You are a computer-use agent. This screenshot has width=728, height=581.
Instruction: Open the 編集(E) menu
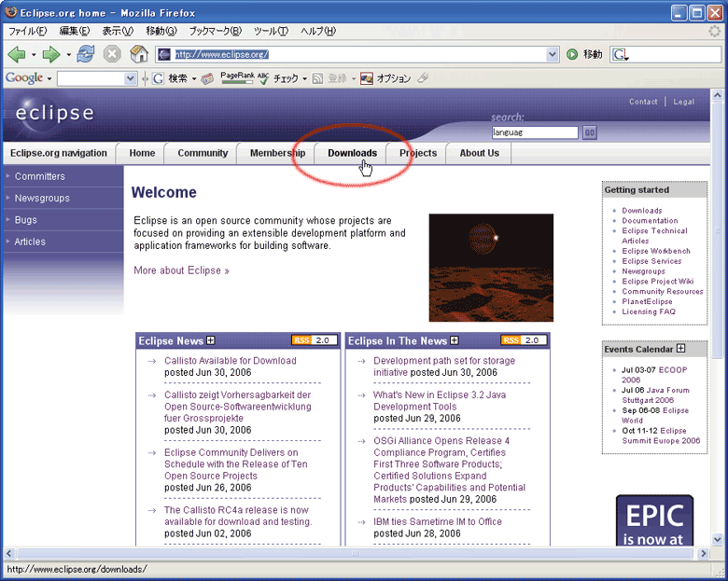tap(75, 31)
